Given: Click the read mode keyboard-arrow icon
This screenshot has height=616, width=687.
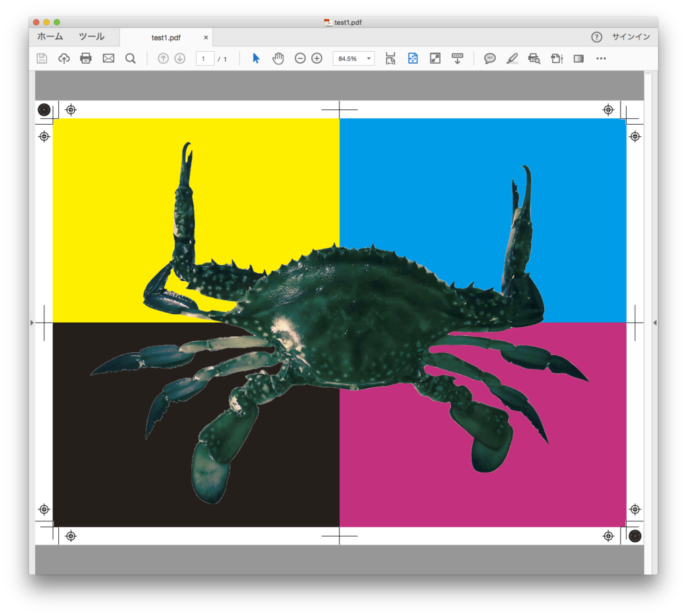Looking at the screenshot, I should click(x=458, y=58).
